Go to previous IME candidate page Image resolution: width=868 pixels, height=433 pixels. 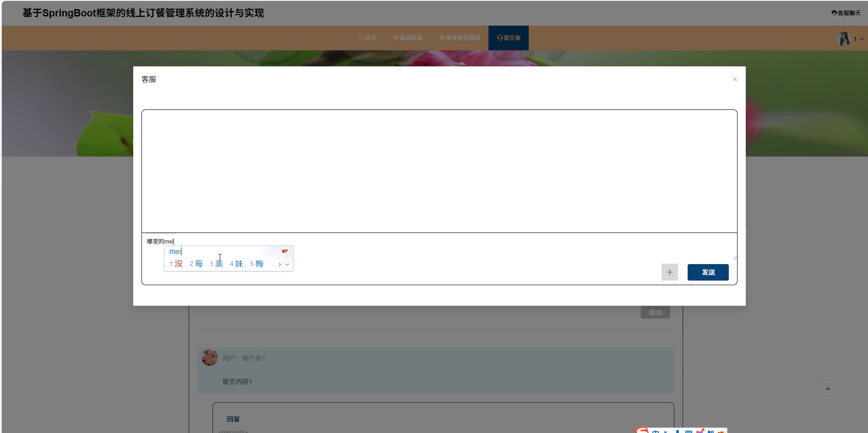(x=273, y=264)
